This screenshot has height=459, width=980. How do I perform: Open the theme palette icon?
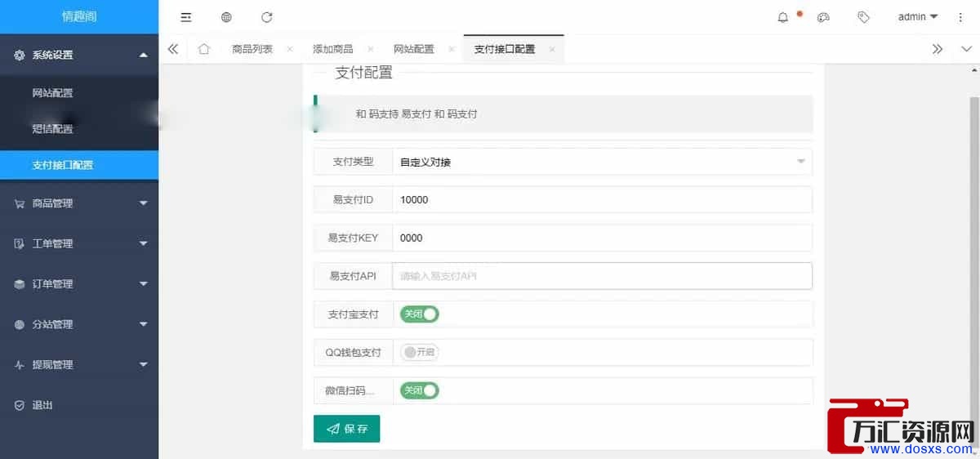tap(823, 17)
